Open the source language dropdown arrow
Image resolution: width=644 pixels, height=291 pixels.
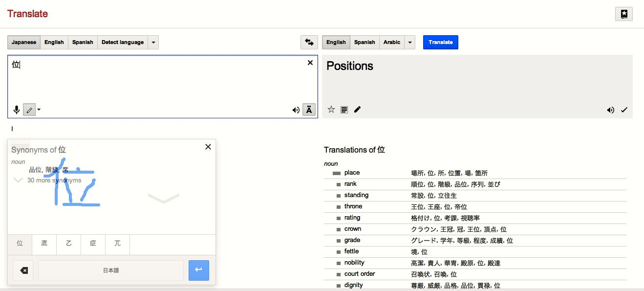(153, 43)
